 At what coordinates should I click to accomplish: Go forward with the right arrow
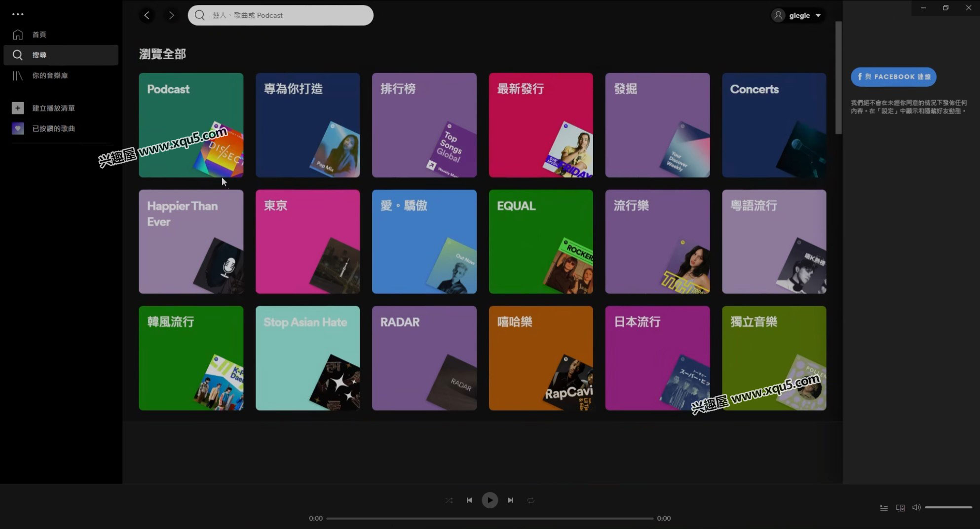171,15
